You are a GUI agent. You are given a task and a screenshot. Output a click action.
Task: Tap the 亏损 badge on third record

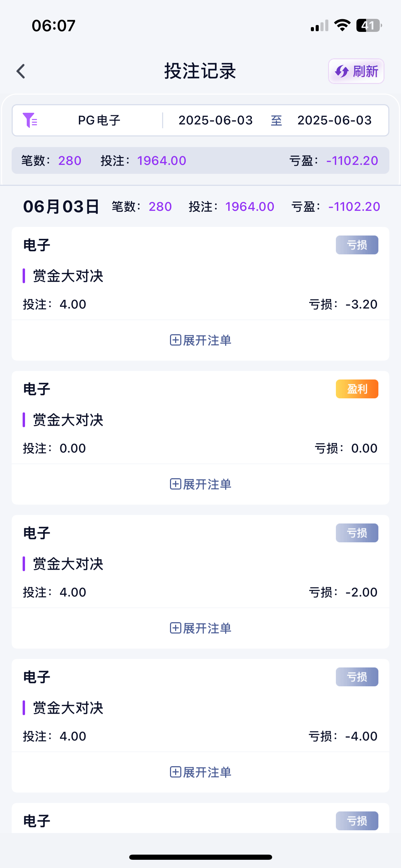[x=357, y=533]
